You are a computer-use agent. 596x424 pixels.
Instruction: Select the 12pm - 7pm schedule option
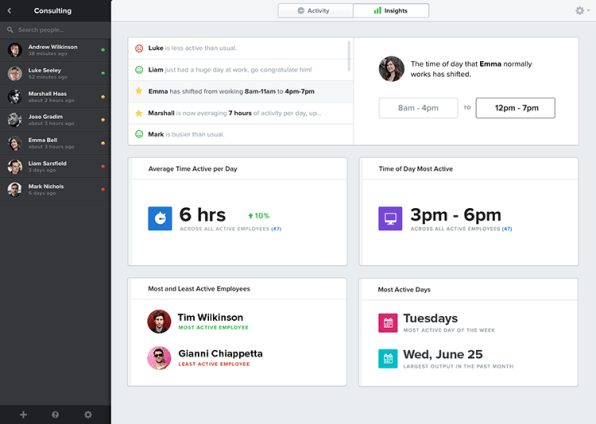point(515,108)
